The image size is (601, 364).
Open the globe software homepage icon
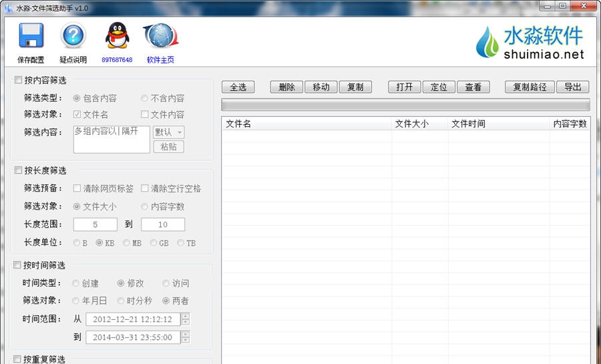tap(160, 35)
